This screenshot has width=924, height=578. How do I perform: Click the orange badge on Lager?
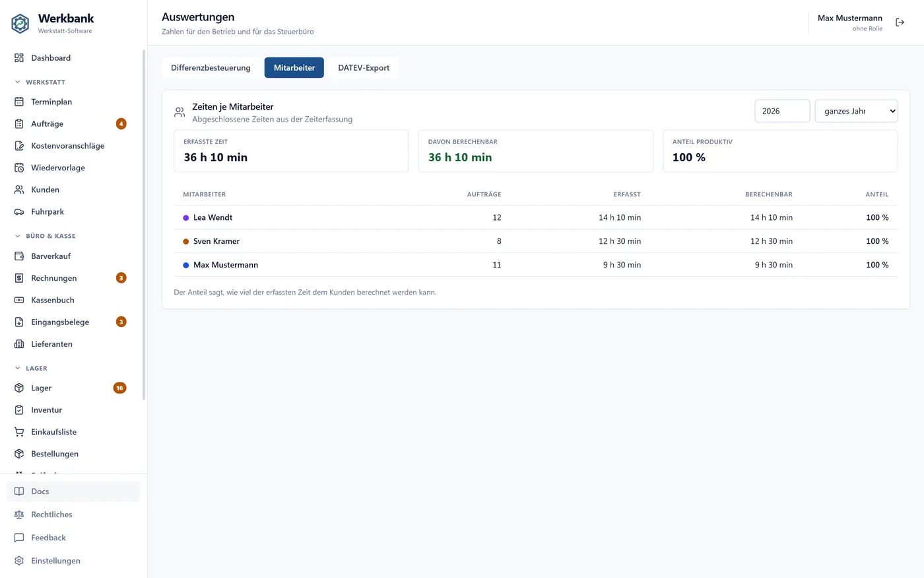point(119,388)
